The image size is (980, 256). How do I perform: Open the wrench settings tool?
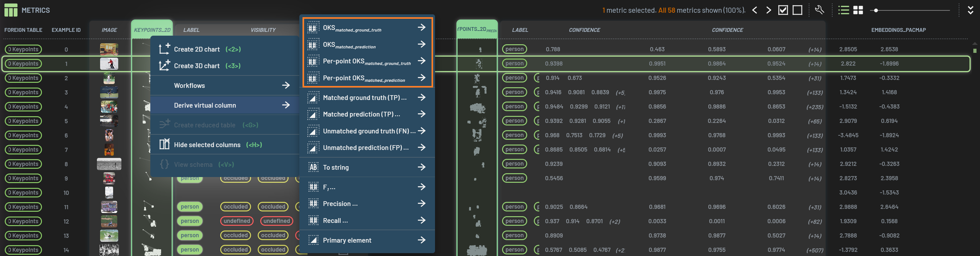(820, 10)
